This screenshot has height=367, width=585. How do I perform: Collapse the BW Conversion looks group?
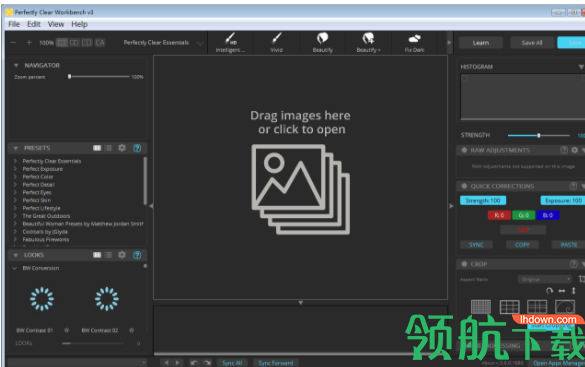[x=15, y=268]
